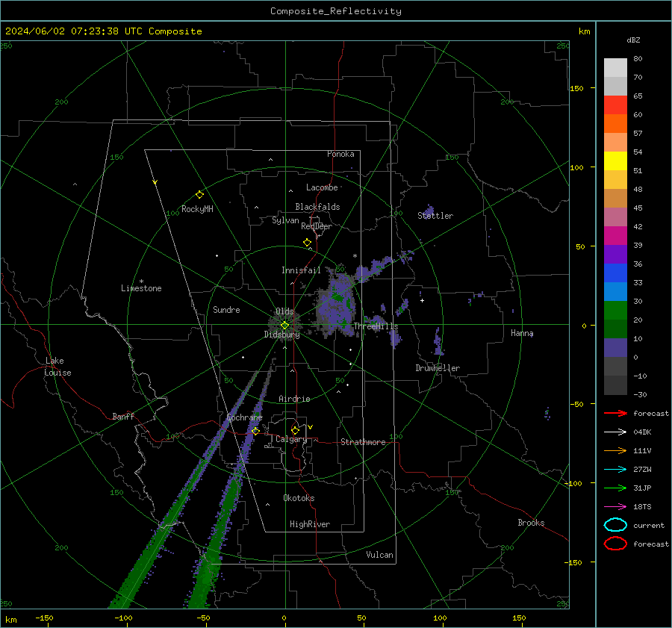Click the RedDeer label
This screenshot has width=672, height=628.
pyautogui.click(x=317, y=226)
